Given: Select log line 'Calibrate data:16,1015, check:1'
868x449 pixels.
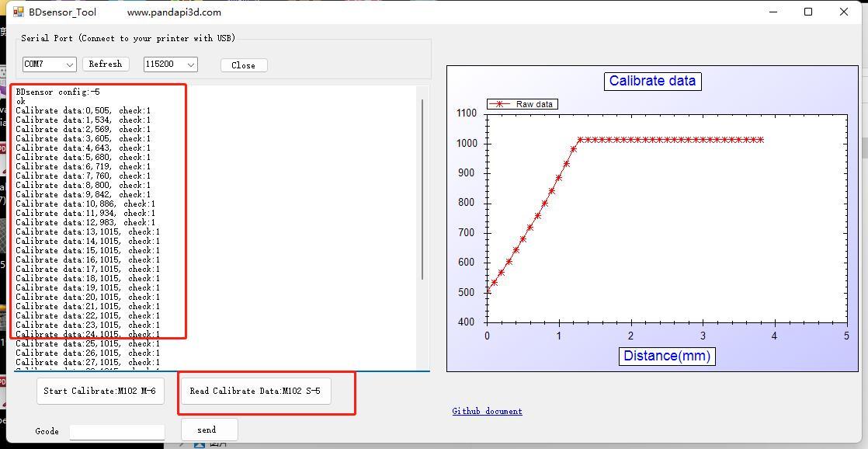Looking at the screenshot, I should pos(88,259).
